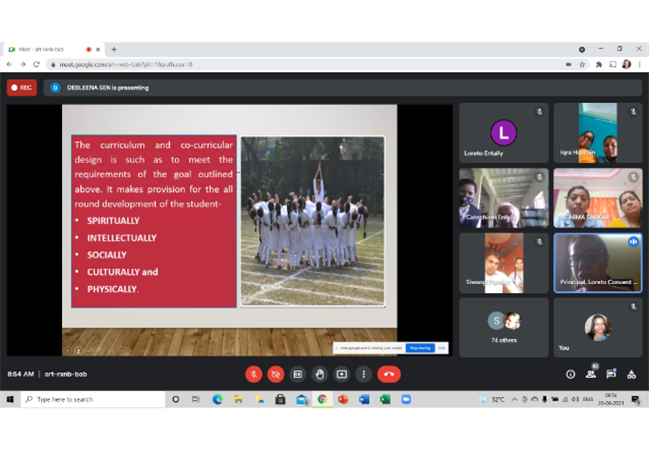Open a new browser tab
Viewport: 650px width, 450px height.
[x=114, y=49]
